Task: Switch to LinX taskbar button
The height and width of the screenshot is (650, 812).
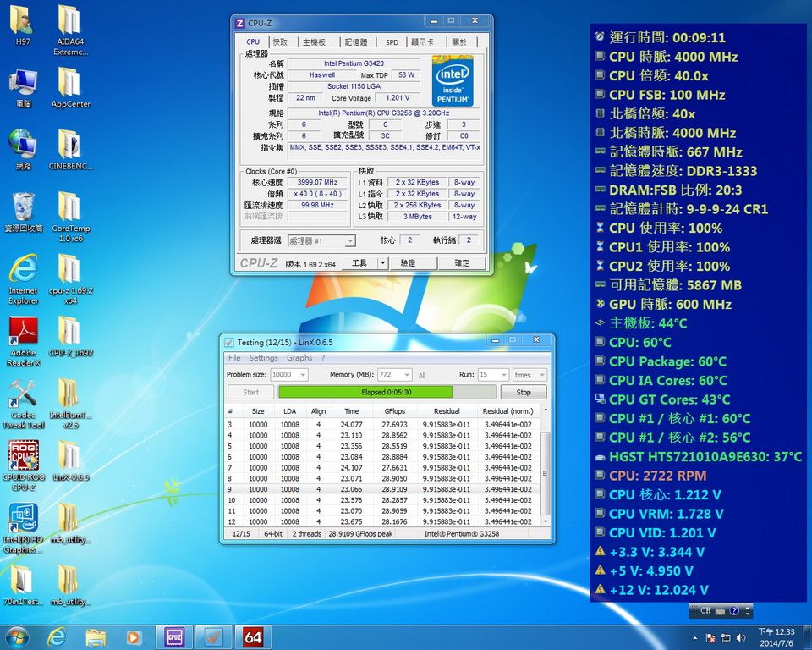Action: click(213, 637)
